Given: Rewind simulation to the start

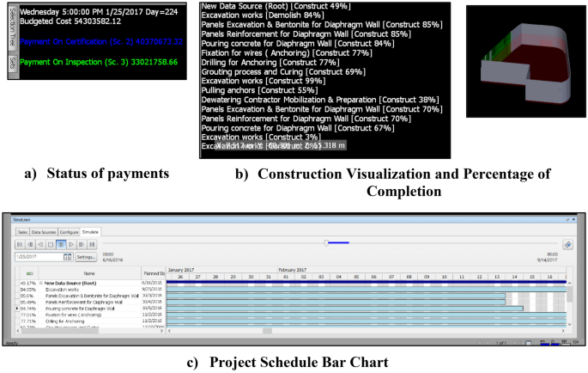Looking at the screenshot, I should click(x=19, y=244).
